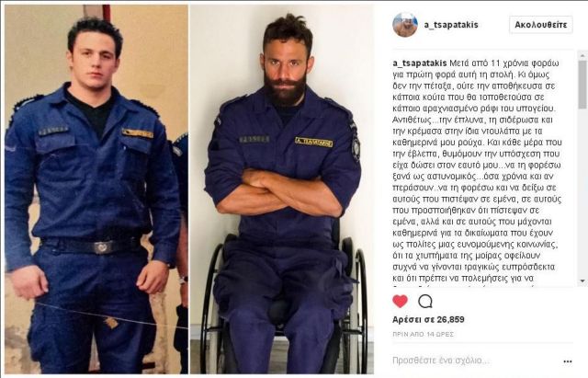The image size is (588, 378).
Task: Like the post with the heart icon
Action: point(400,301)
